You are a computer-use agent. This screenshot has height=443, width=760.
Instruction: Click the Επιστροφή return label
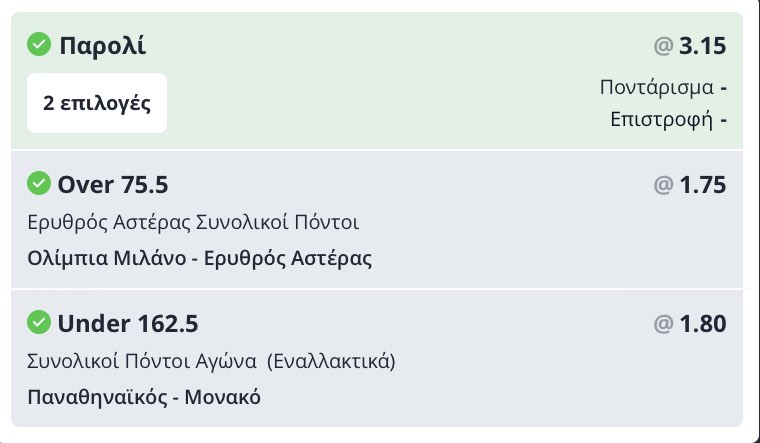(x=662, y=119)
